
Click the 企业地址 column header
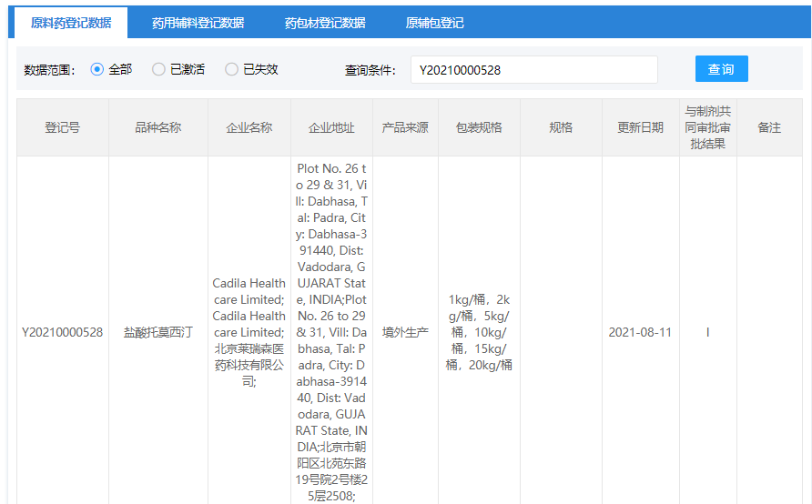coord(331,127)
